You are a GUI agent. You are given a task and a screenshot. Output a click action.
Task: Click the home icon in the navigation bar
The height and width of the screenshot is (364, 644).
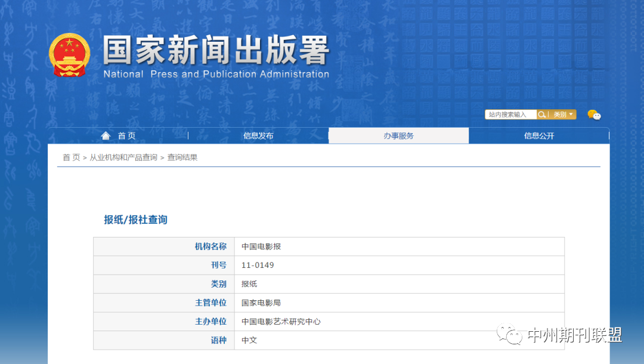106,135
